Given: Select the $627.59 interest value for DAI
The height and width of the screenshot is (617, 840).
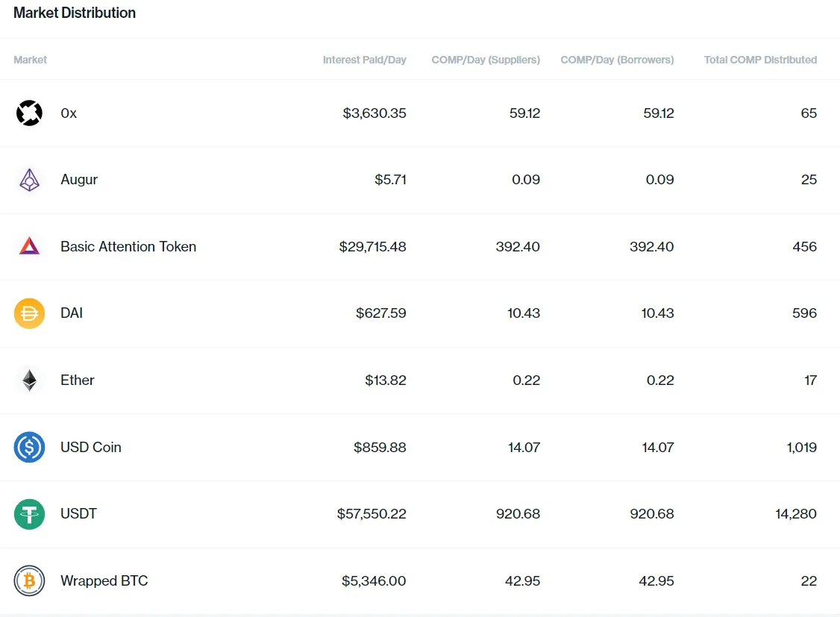Looking at the screenshot, I should coord(381,313).
